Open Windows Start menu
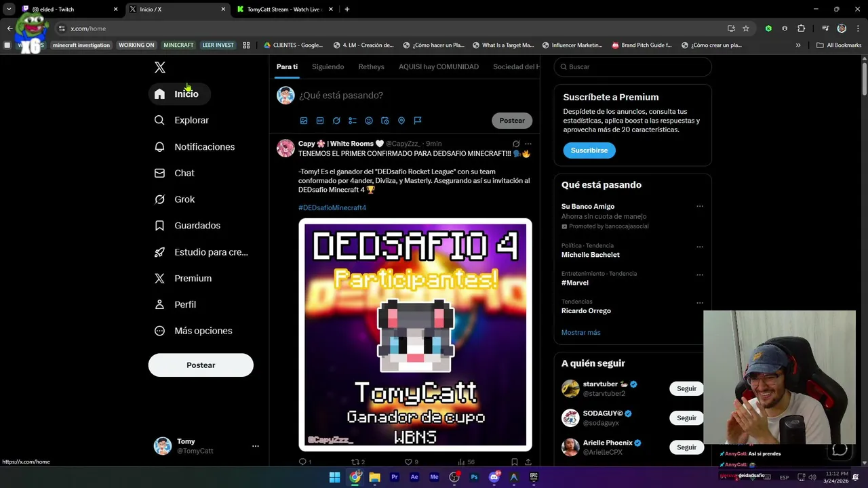The image size is (868, 488). click(334, 477)
